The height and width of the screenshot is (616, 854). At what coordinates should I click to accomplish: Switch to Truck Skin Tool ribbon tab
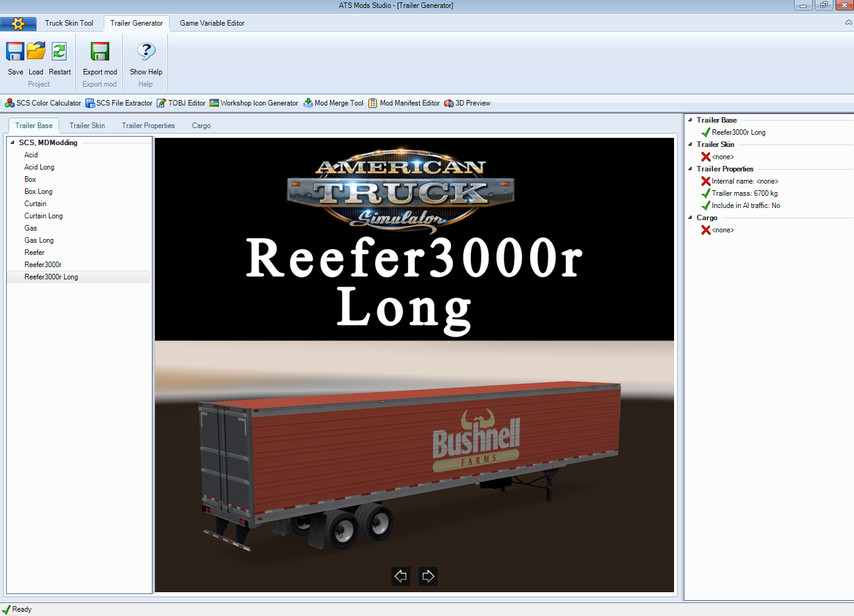[x=69, y=23]
